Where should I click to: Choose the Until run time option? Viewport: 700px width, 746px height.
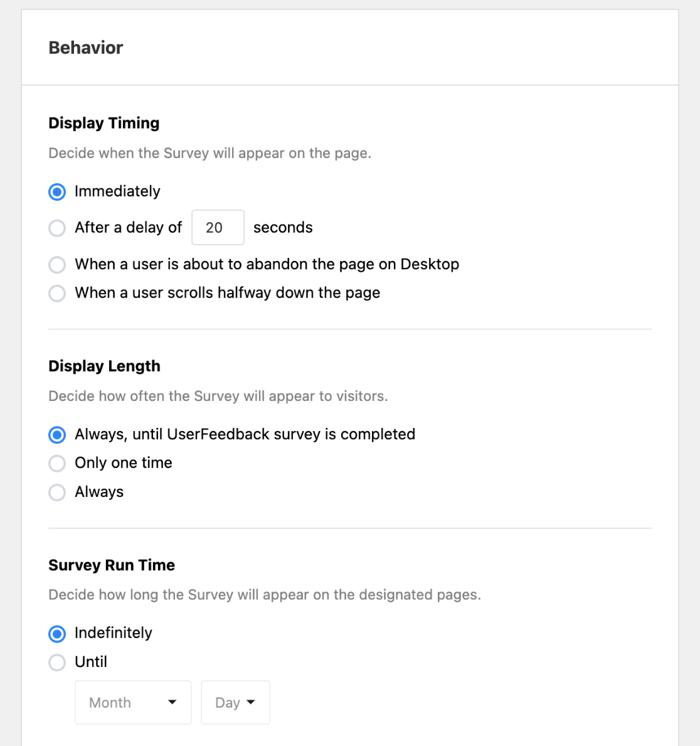57,662
